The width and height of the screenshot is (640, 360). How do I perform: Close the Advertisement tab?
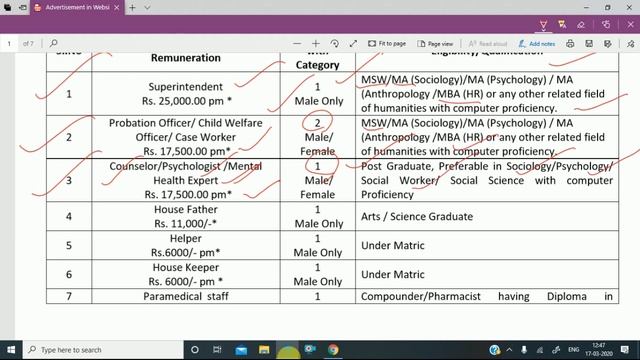116,7
